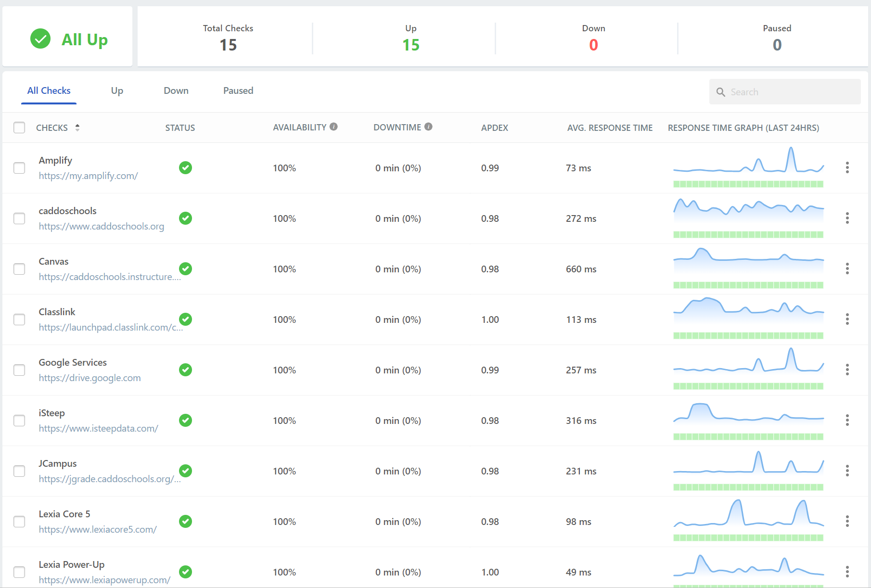
Task: Open the kebab menu for Amplify
Action: pyautogui.click(x=847, y=167)
